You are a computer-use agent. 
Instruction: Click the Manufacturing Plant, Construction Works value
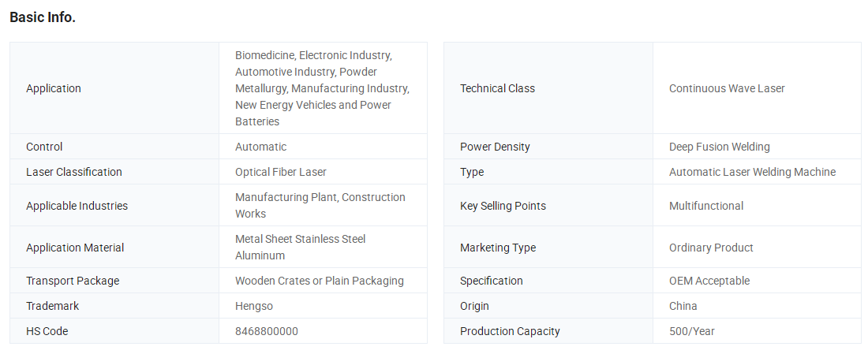pos(320,205)
